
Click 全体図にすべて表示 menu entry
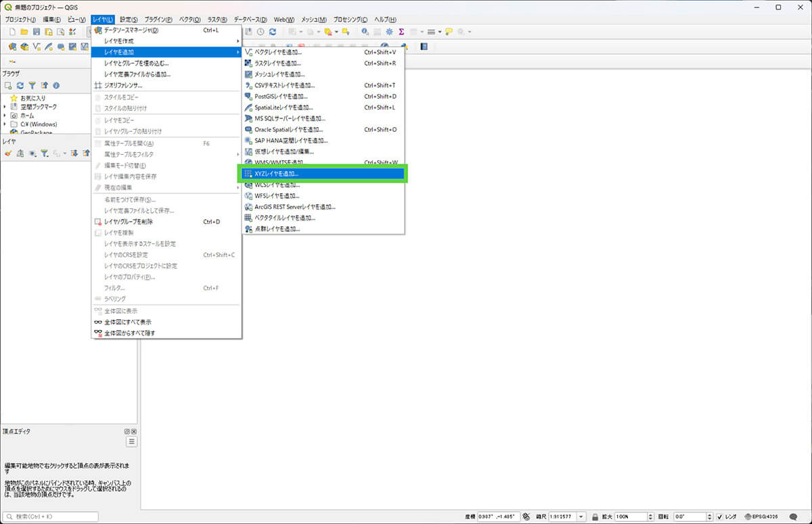click(x=166, y=322)
